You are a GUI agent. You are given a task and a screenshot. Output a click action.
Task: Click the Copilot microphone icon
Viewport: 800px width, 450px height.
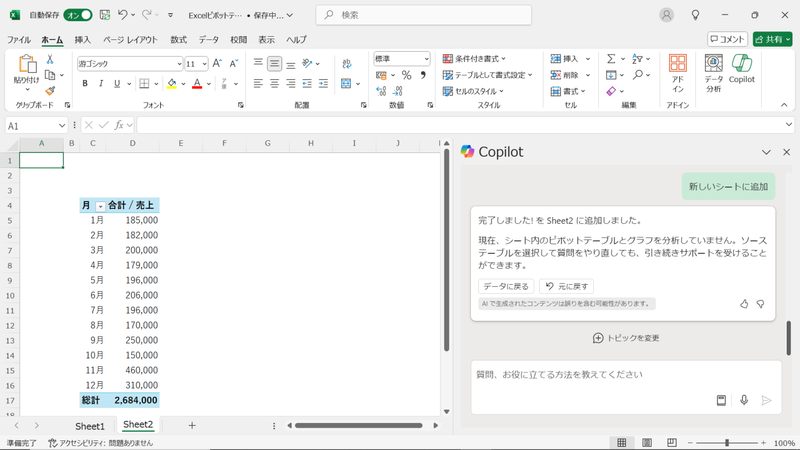point(744,401)
